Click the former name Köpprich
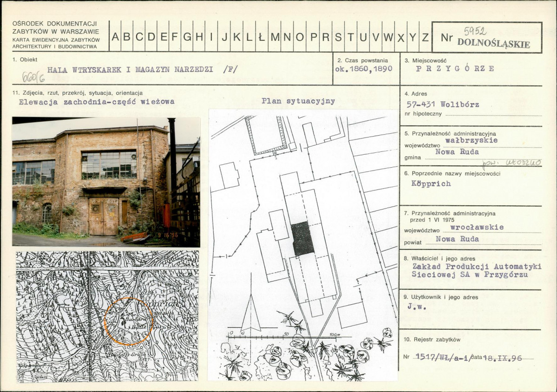Image resolution: width=557 pixels, height=392 pixels. [x=431, y=183]
